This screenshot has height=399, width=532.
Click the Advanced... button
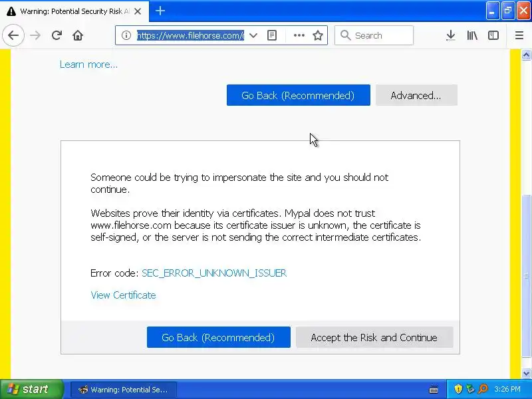click(416, 95)
